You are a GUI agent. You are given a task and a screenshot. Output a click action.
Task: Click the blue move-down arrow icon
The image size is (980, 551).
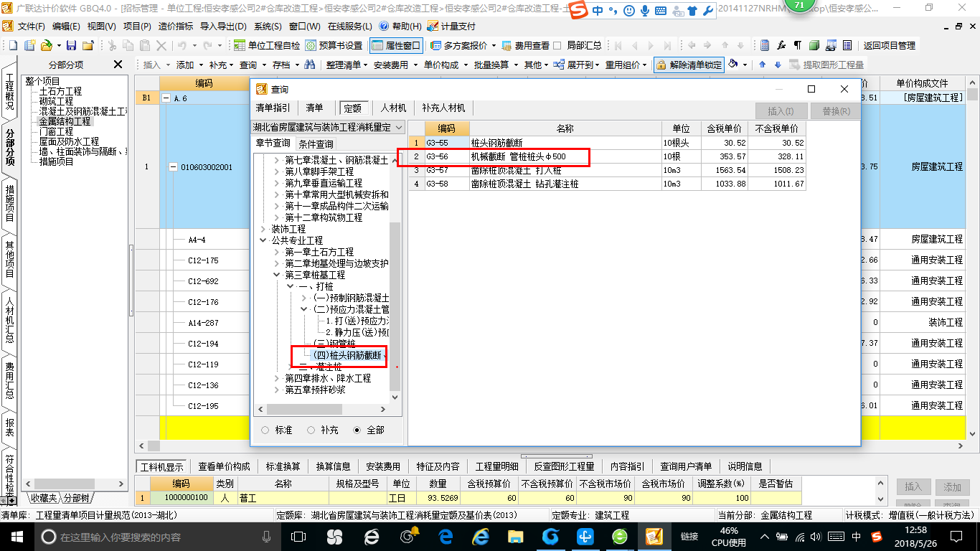pyautogui.click(x=777, y=65)
